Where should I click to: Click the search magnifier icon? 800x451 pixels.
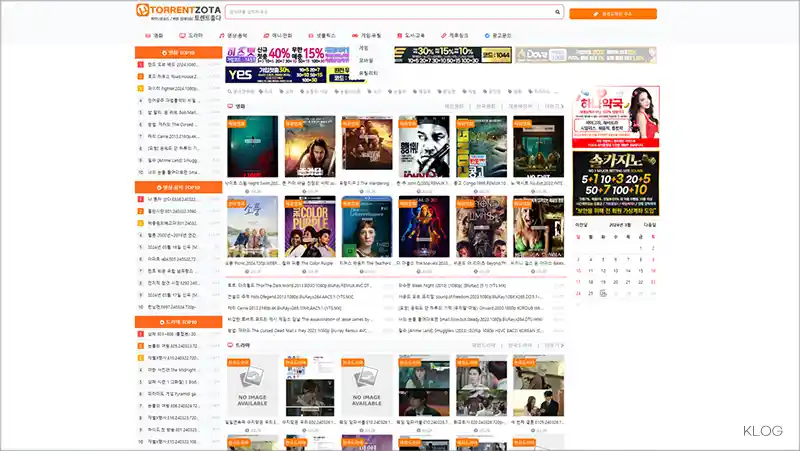coord(557,12)
